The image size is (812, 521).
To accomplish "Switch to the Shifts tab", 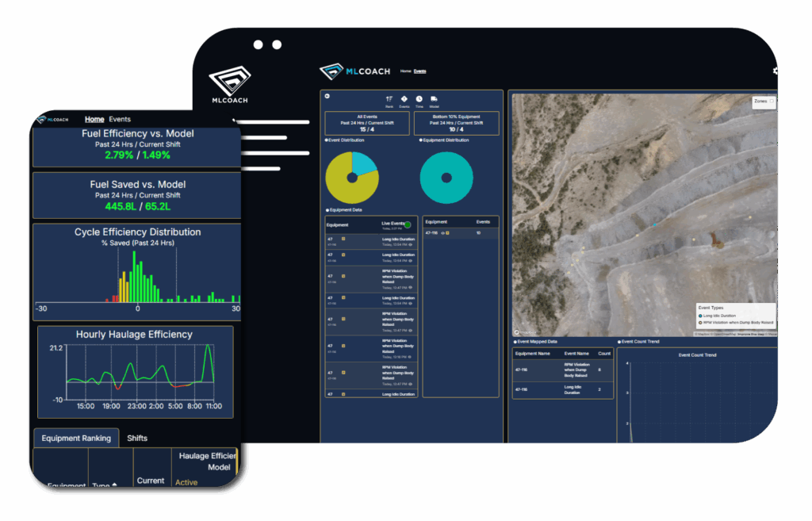I will [137, 439].
